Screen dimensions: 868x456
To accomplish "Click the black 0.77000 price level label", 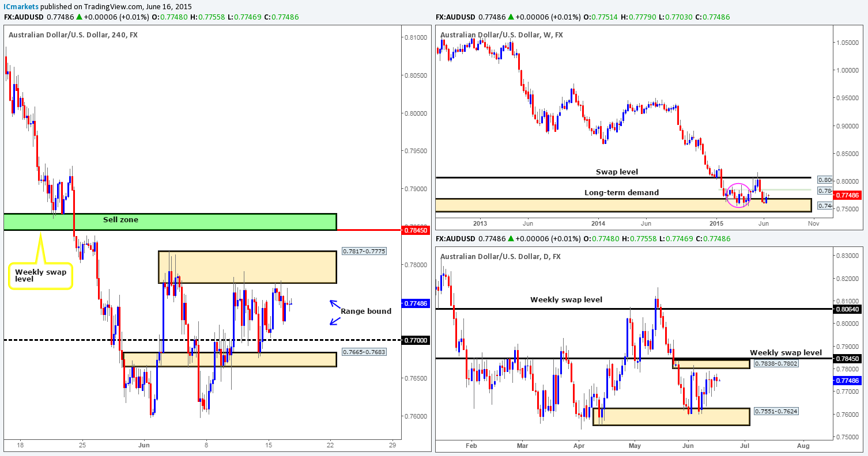I will (x=416, y=340).
